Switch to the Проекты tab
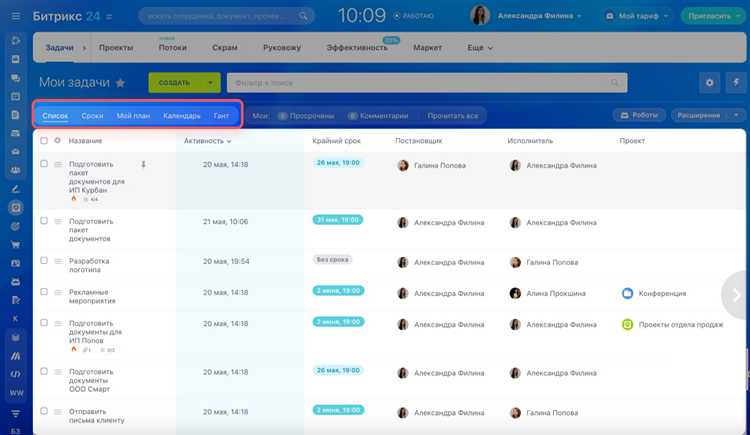The height and width of the screenshot is (435, 750). point(116,48)
